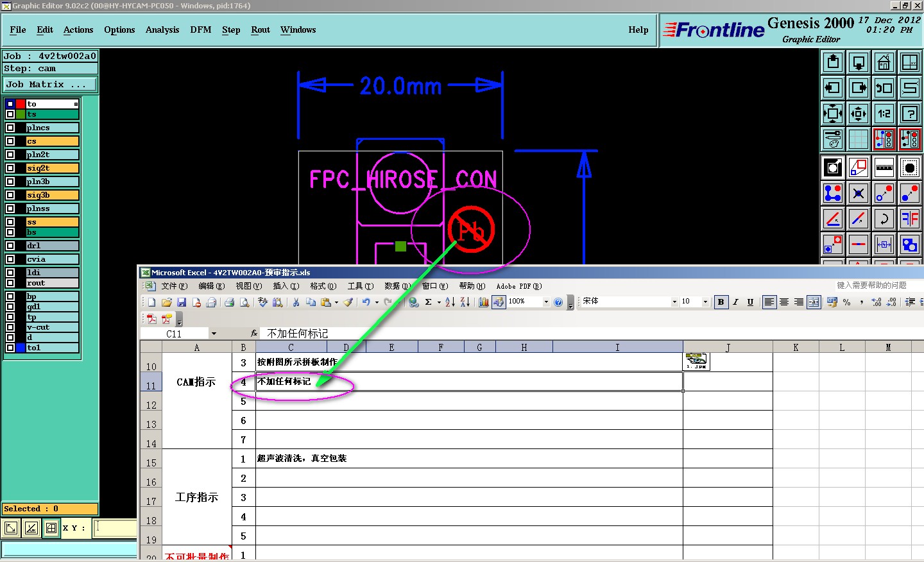Screen dimensions: 924x562
Task: Click Excel column J header
Action: [728, 347]
